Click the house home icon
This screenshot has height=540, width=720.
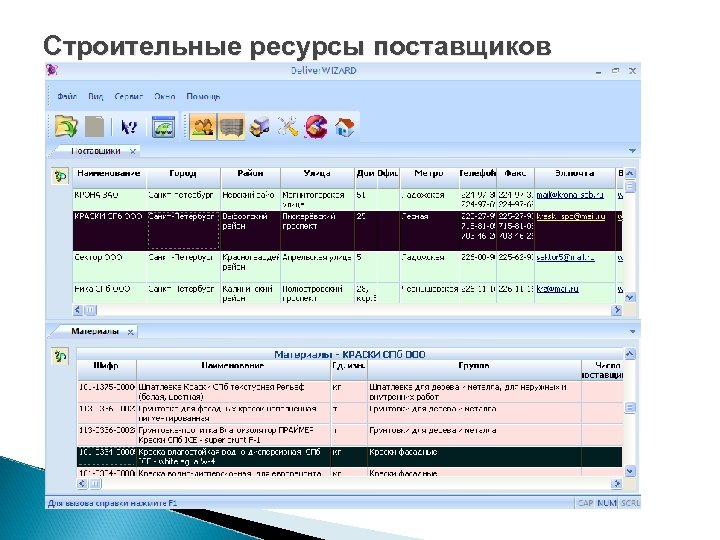(x=344, y=127)
